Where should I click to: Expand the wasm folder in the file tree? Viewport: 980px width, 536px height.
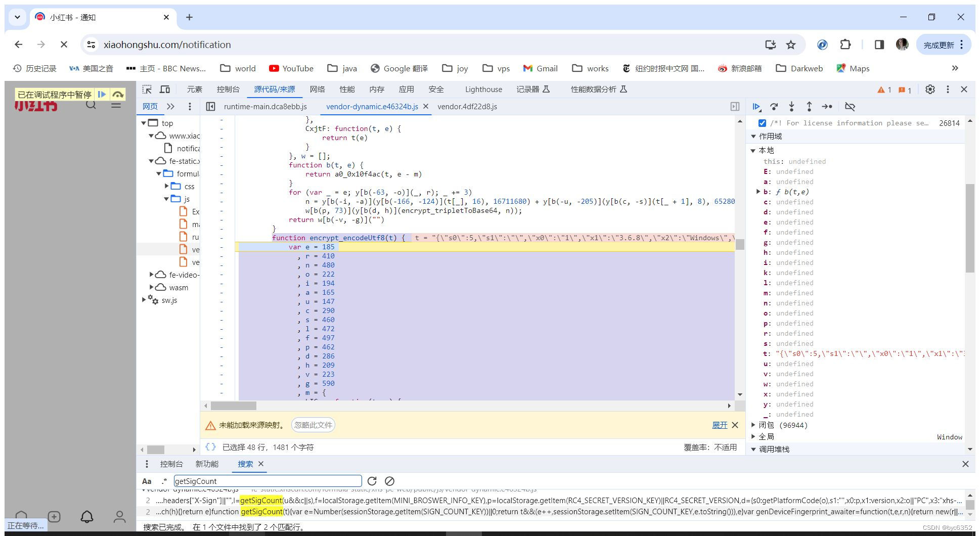153,287
